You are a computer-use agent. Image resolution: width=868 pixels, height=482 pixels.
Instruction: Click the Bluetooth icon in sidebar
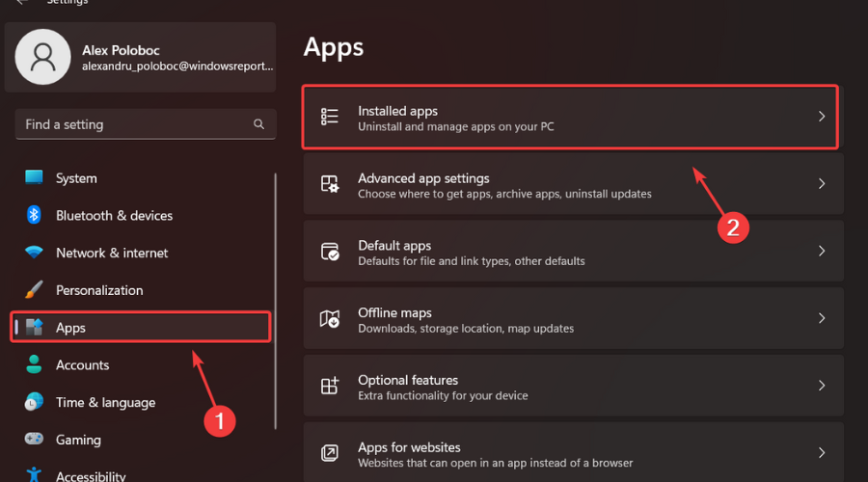click(34, 215)
